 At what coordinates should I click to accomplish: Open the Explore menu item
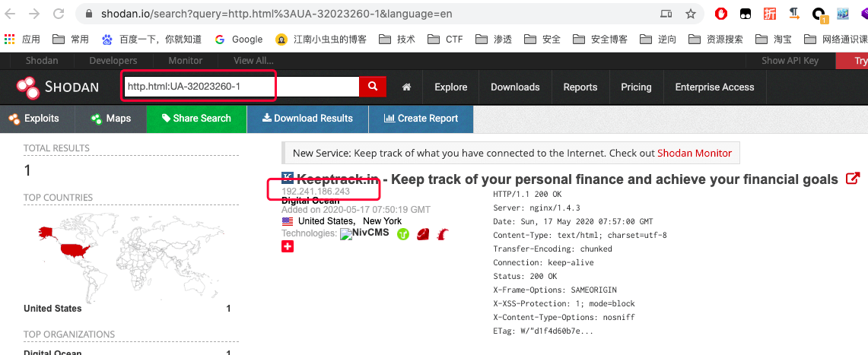point(450,87)
